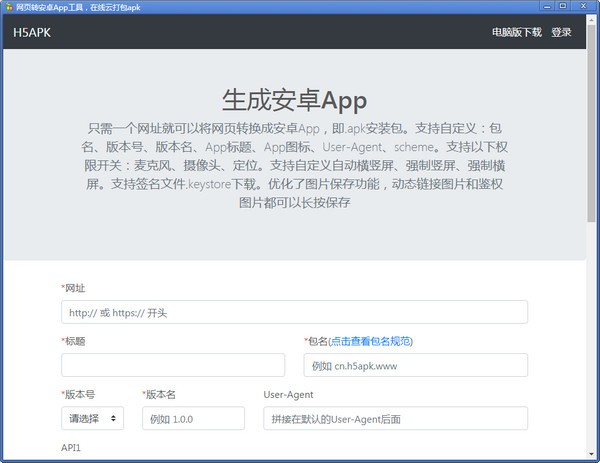Click the 版本号 field label
Image resolution: width=600 pixels, height=463 pixels.
point(80,394)
